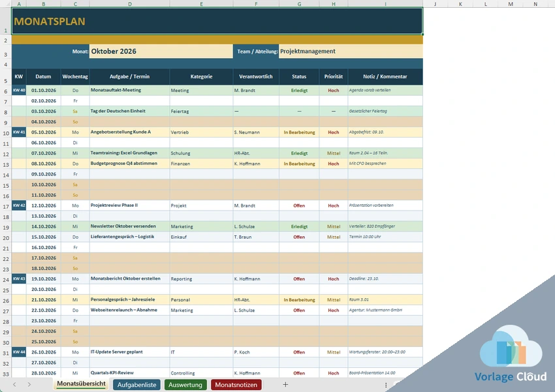Screen dimensions: 555x392
Task: Select the T. Braun responsible cell
Action: [x=256, y=237]
